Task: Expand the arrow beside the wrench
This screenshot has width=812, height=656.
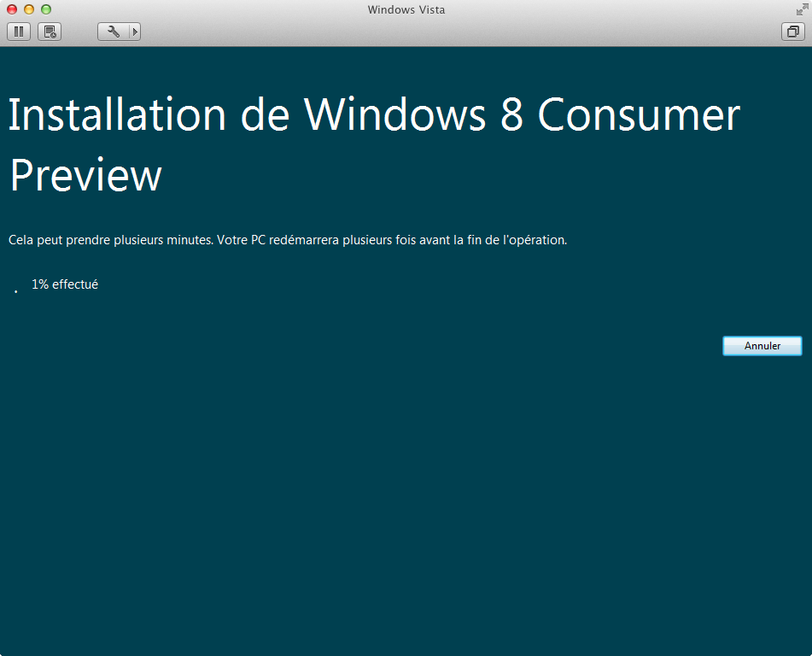Action: (x=135, y=32)
